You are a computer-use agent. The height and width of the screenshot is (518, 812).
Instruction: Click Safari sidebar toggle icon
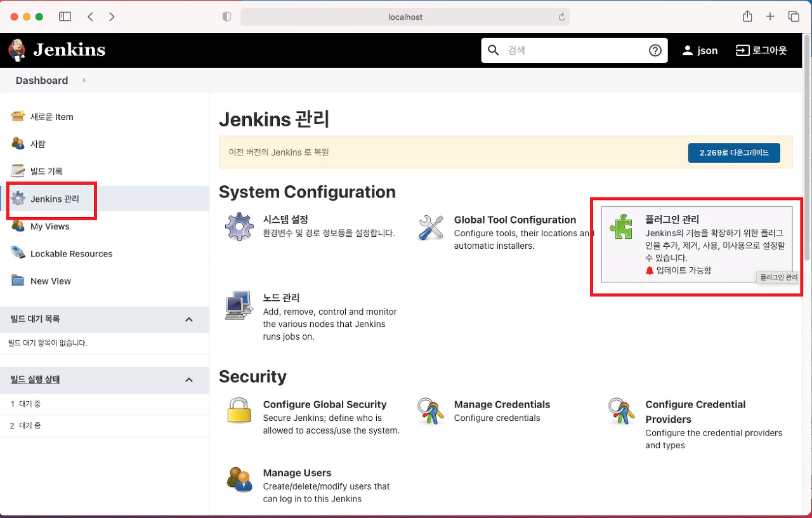65,17
